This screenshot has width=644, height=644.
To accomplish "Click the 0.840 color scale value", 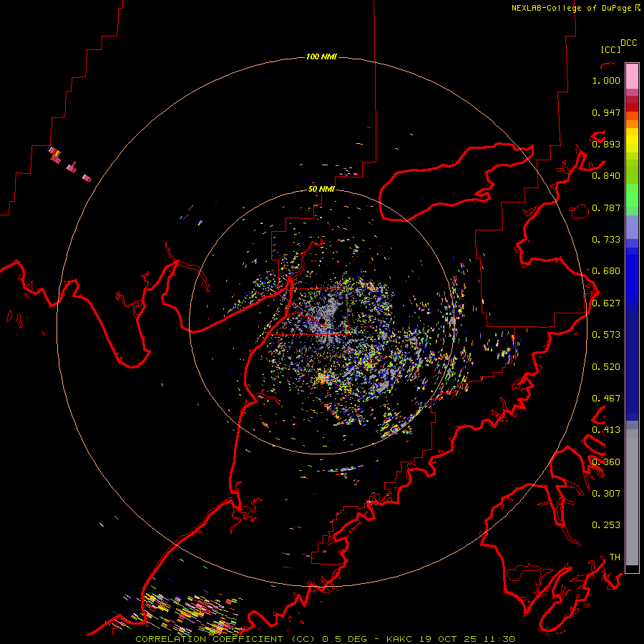I will [x=606, y=176].
